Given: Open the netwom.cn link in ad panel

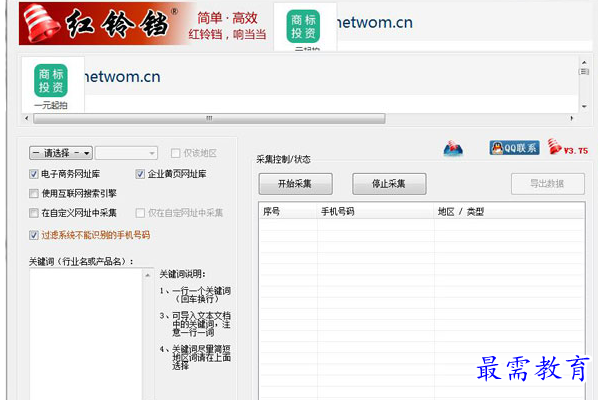Looking at the screenshot, I should coord(123,77).
